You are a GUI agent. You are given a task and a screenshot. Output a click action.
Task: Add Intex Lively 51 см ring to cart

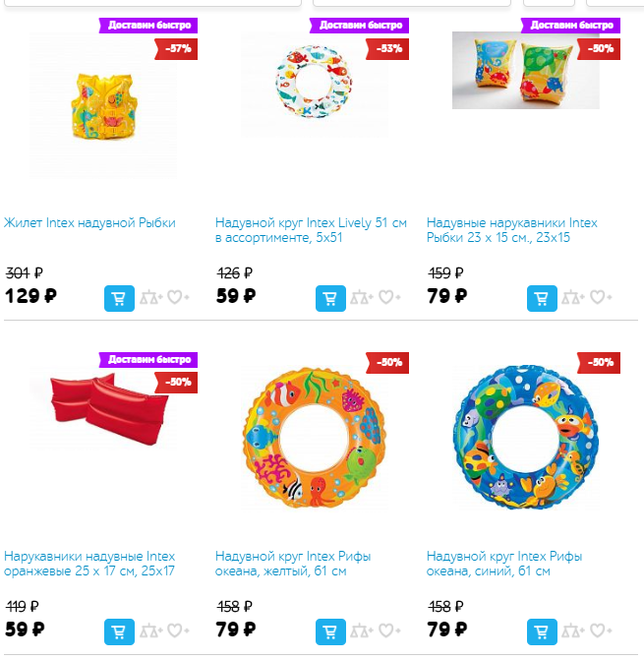tap(330, 298)
